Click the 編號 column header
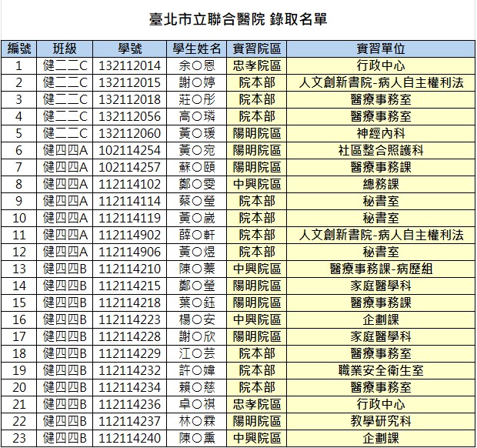477x448 pixels. click(19, 48)
